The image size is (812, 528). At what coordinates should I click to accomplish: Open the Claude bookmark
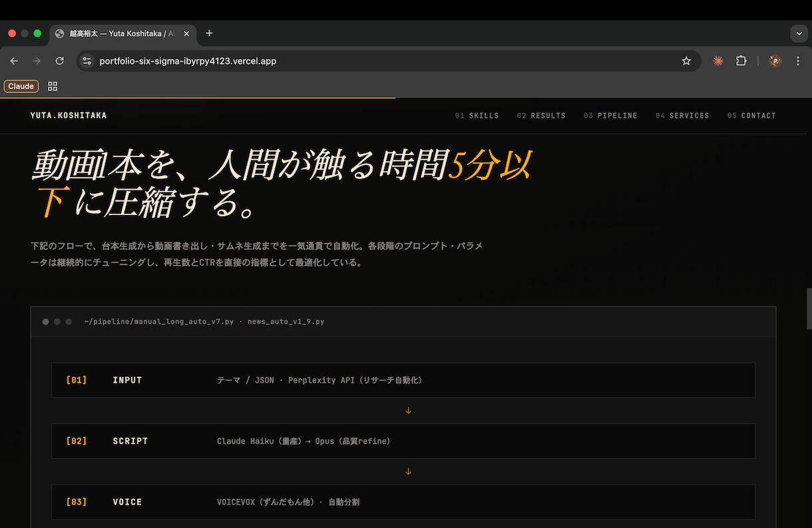click(x=21, y=86)
